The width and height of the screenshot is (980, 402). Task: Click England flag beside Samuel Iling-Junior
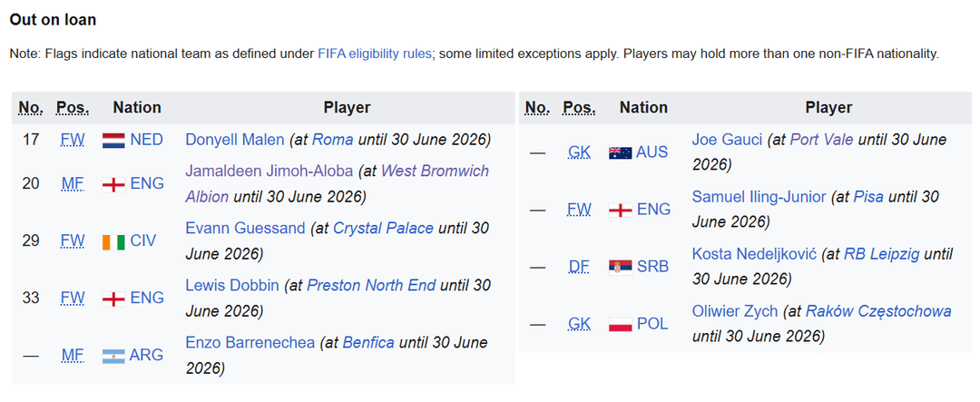coord(620,210)
